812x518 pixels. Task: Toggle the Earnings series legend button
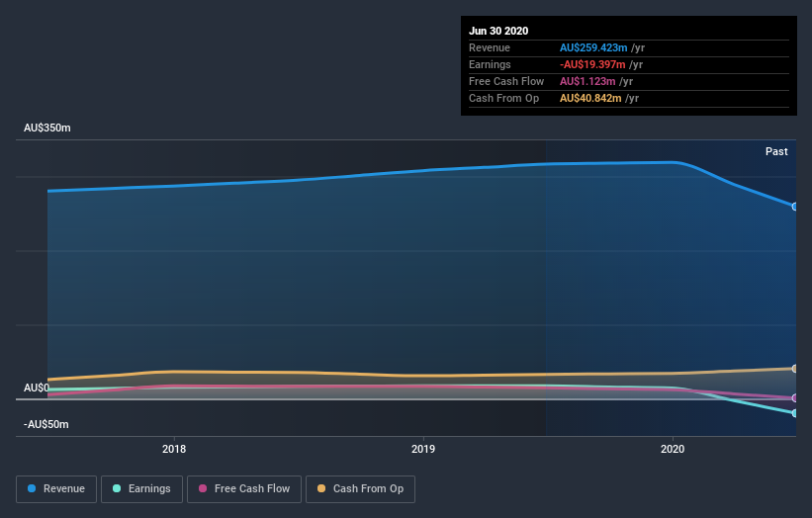(x=141, y=489)
